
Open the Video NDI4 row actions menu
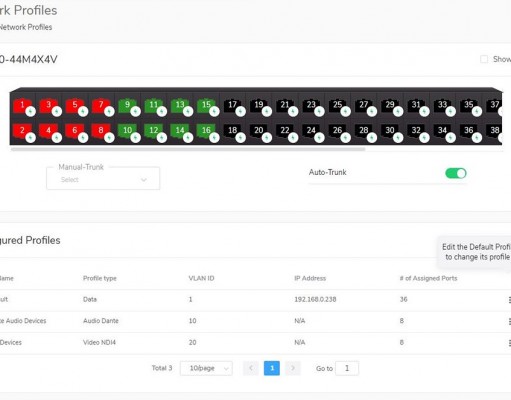509,343
